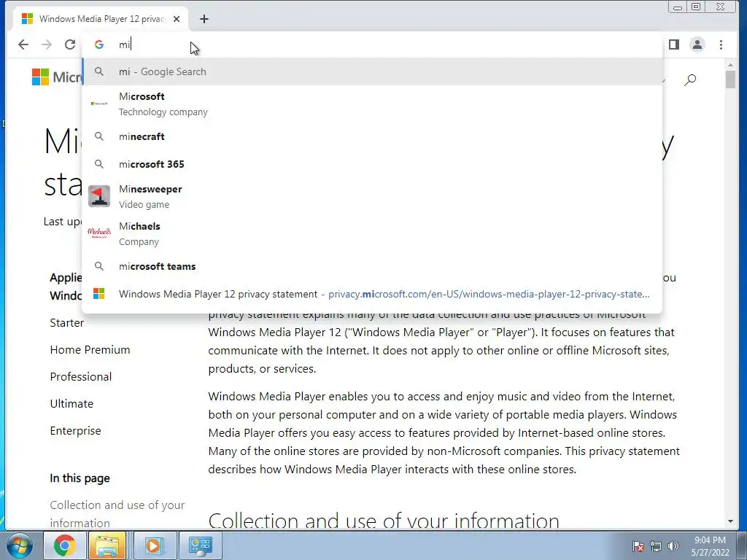Screen dimensions: 747x560
Task: Click the search icon beside microsoft teams
Action: pos(99,267)
